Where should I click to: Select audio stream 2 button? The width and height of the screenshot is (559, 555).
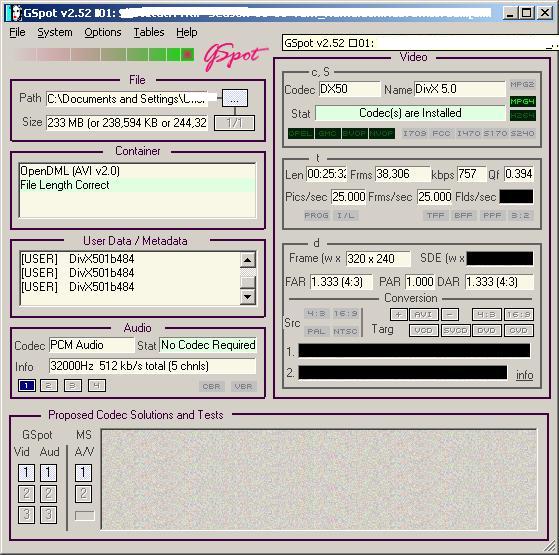[49, 385]
